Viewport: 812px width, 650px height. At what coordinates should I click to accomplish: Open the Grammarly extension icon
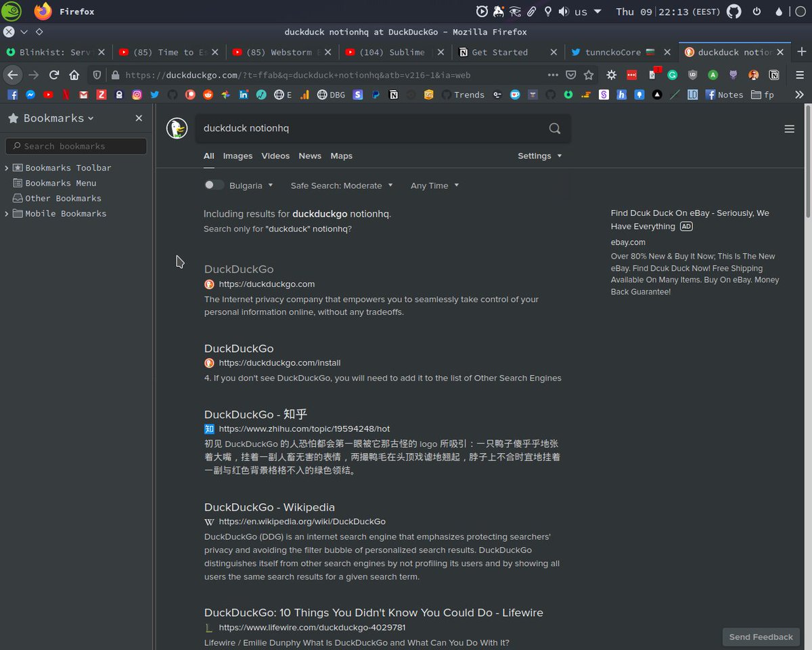pyautogui.click(x=673, y=75)
